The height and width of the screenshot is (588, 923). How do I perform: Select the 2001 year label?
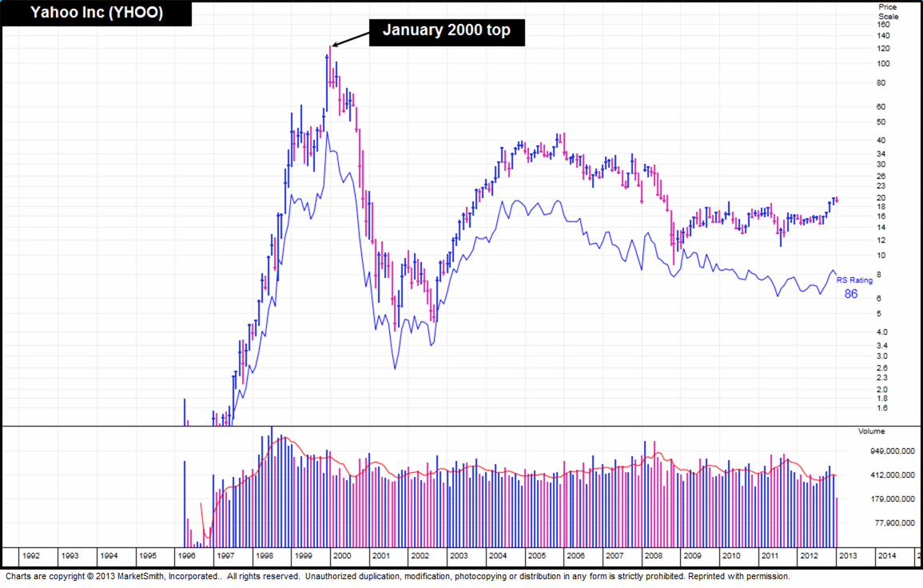(381, 555)
